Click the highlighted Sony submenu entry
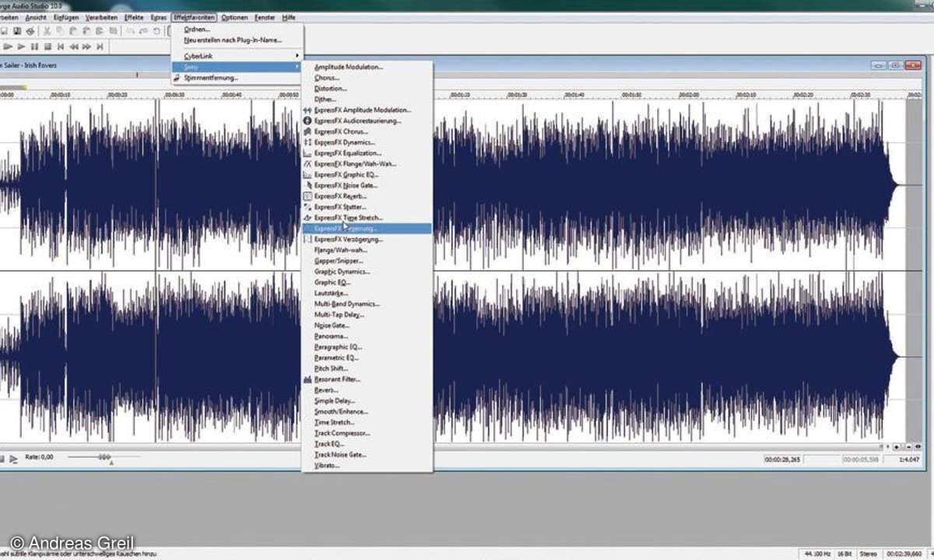 tap(237, 67)
